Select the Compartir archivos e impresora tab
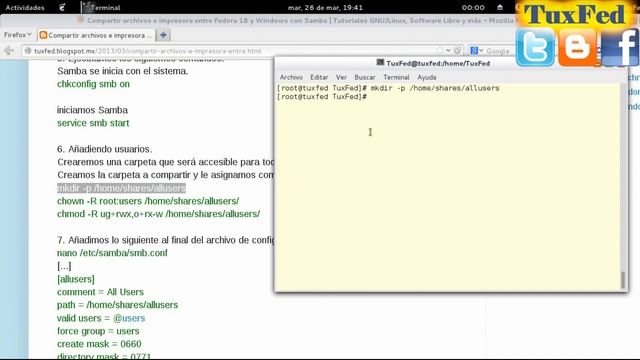The height and width of the screenshot is (360, 640). (x=96, y=36)
